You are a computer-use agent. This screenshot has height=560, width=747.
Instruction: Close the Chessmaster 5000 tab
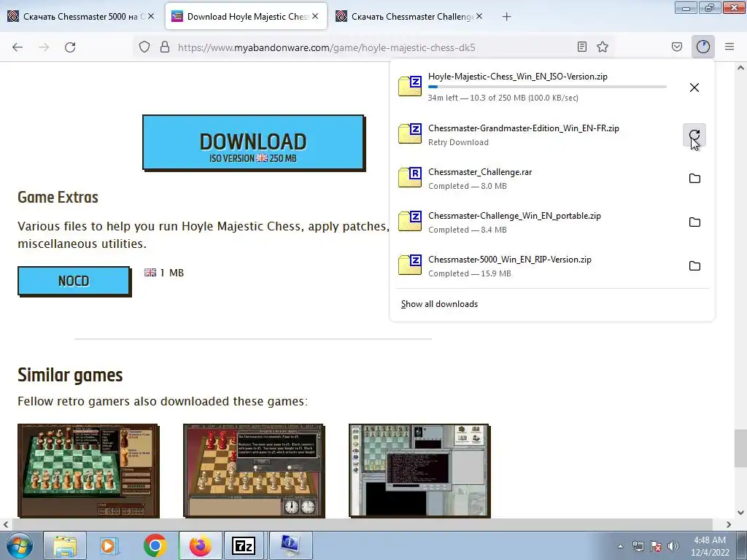[x=151, y=16]
